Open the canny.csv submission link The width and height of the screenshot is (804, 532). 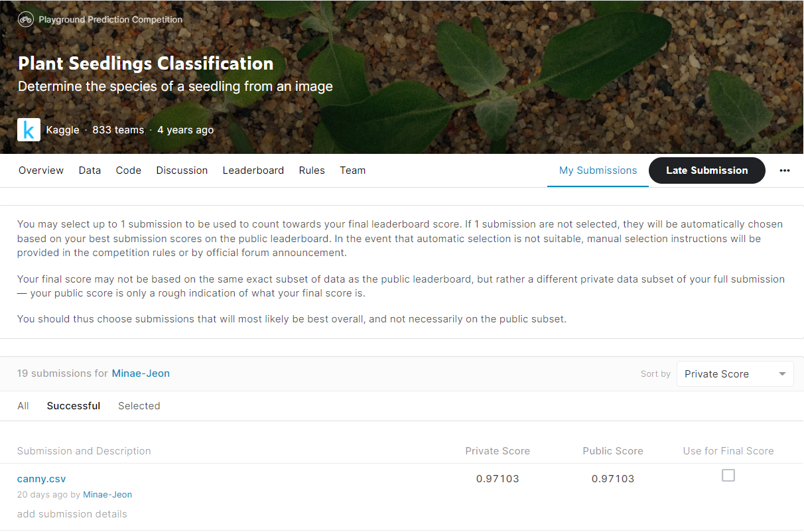41,478
